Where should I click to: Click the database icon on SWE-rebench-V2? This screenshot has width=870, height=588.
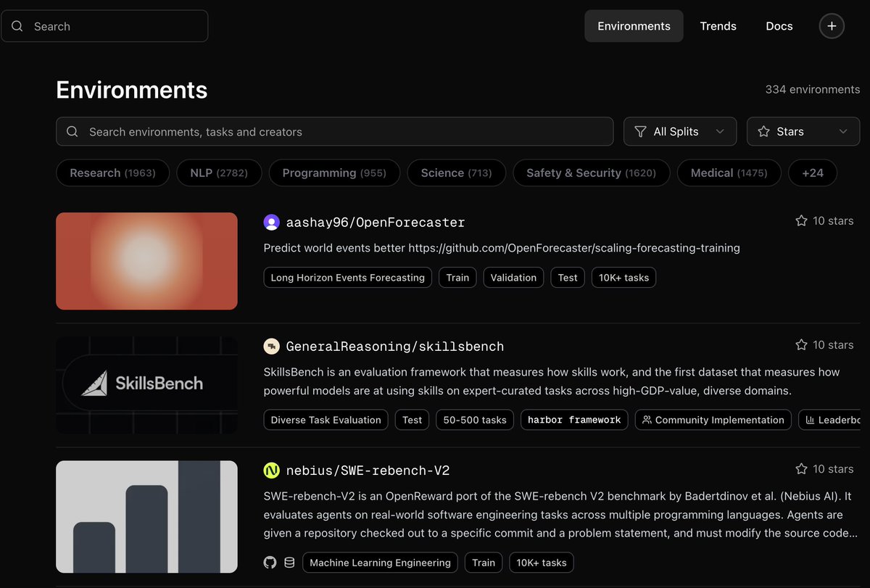pyautogui.click(x=289, y=563)
